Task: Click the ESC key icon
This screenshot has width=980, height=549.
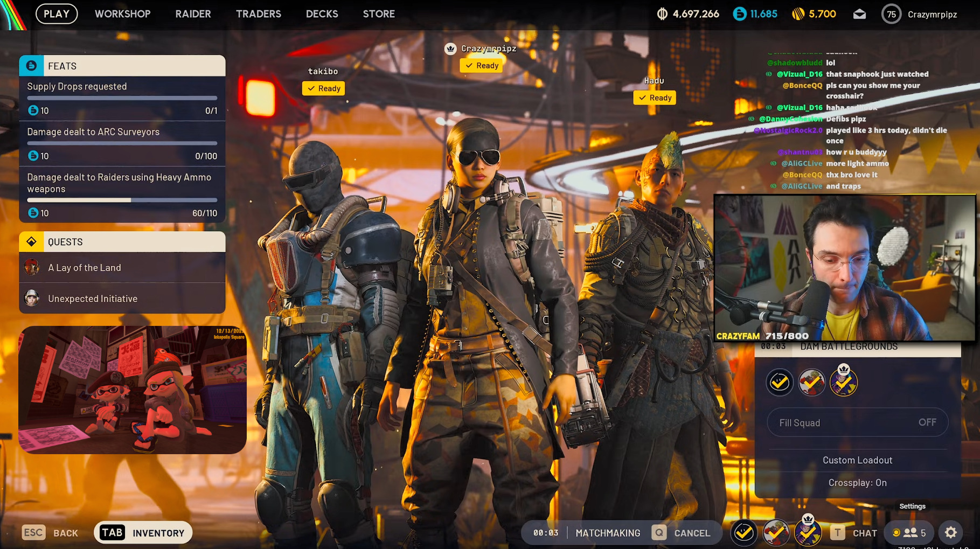Action: click(33, 532)
